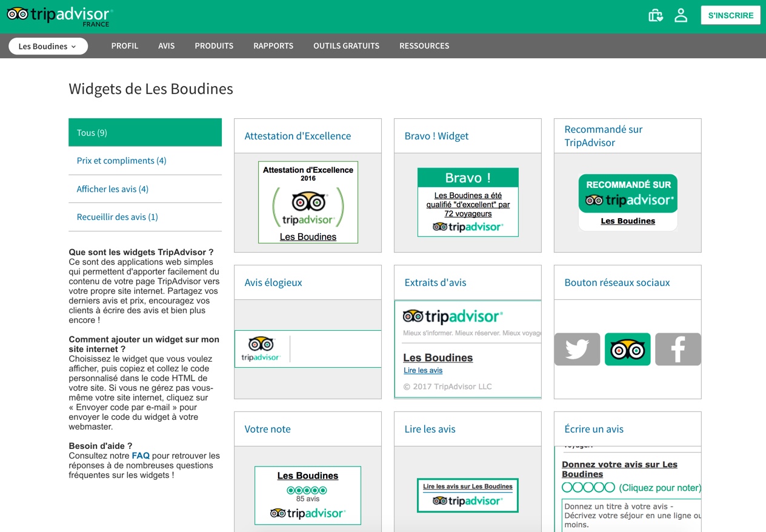Switch to the PROFIL menu item
Viewport: 766px width, 532px height.
coord(125,45)
